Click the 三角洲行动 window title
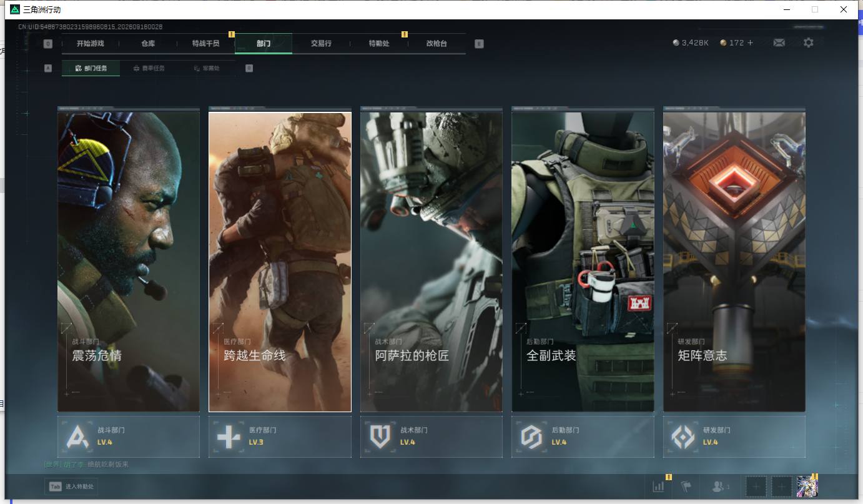The width and height of the screenshot is (863, 504). tap(42, 10)
